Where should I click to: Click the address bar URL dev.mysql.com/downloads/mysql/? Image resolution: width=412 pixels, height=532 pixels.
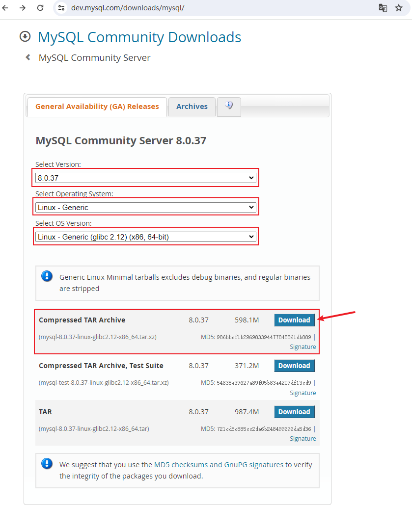pyautogui.click(x=128, y=8)
